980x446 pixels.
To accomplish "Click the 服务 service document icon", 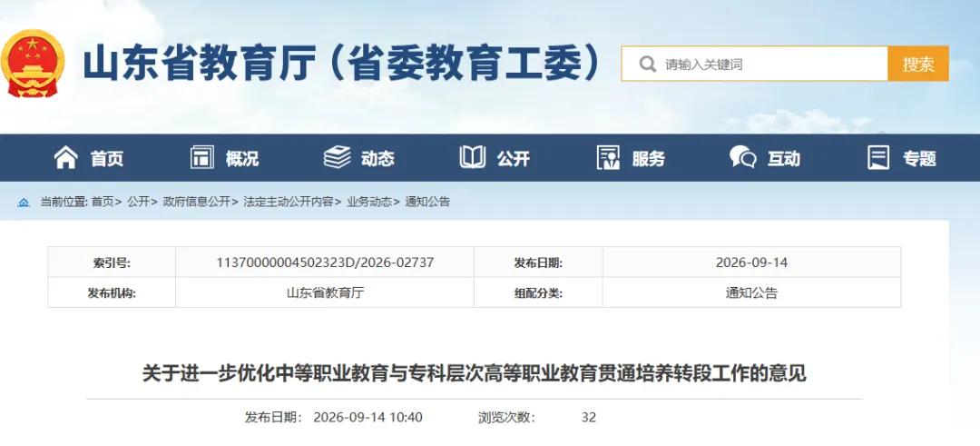I will pos(608,158).
